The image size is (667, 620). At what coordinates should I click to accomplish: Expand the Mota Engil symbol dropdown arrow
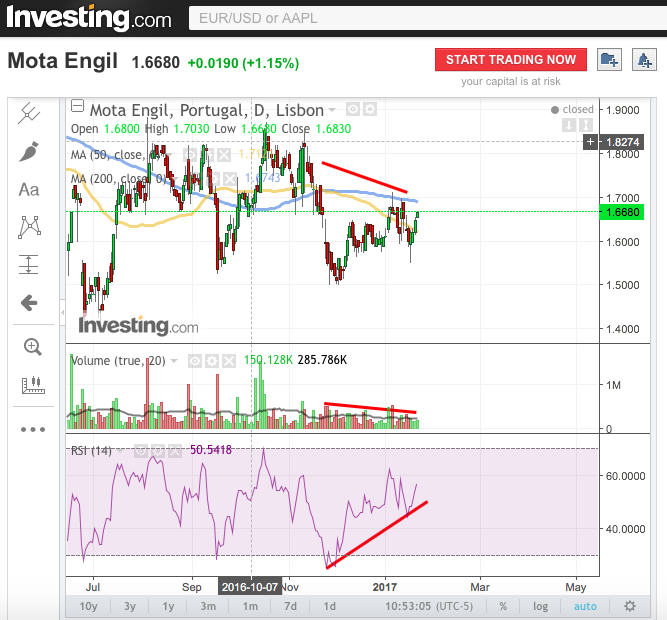(x=332, y=110)
